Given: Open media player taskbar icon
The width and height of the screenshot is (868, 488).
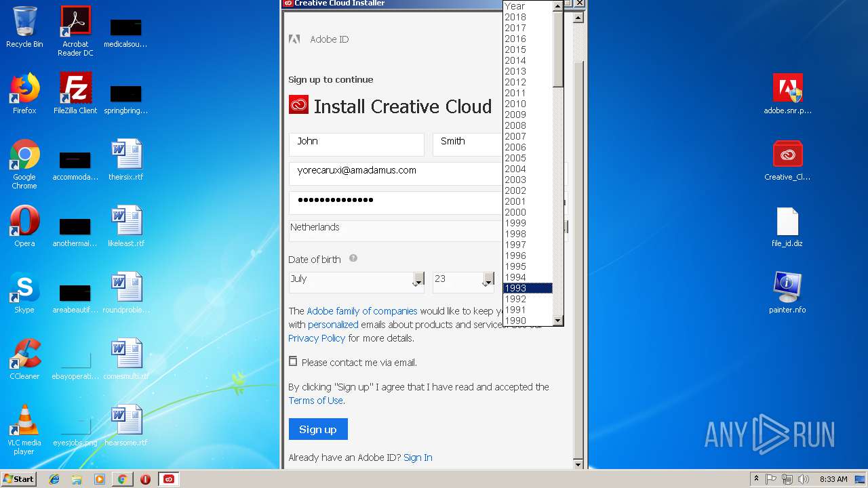Looking at the screenshot, I should pos(100,479).
